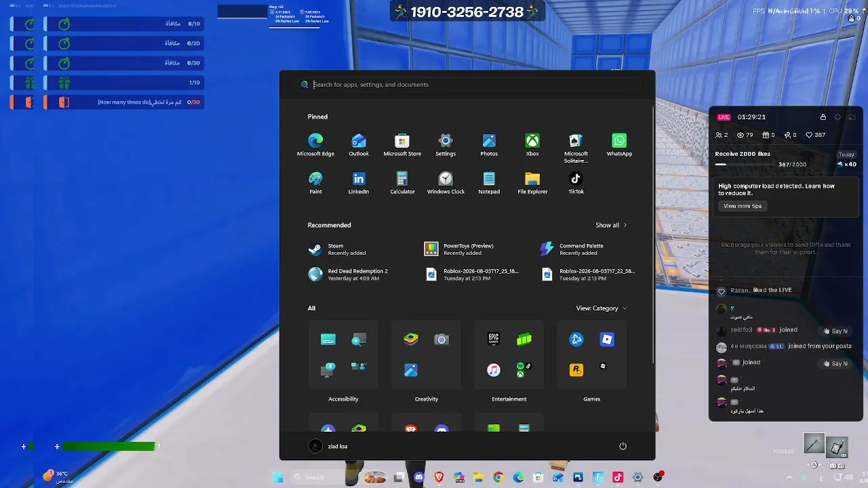The height and width of the screenshot is (488, 868).
Task: Open the BlueStacks icon in Creativity category
Action: (x=411, y=339)
